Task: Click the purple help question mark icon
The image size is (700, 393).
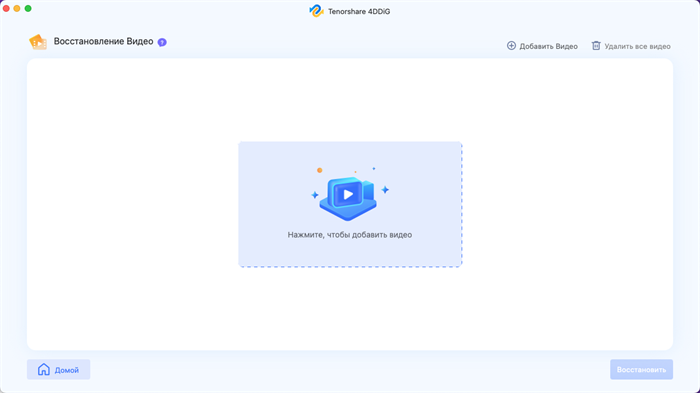Action: click(162, 42)
